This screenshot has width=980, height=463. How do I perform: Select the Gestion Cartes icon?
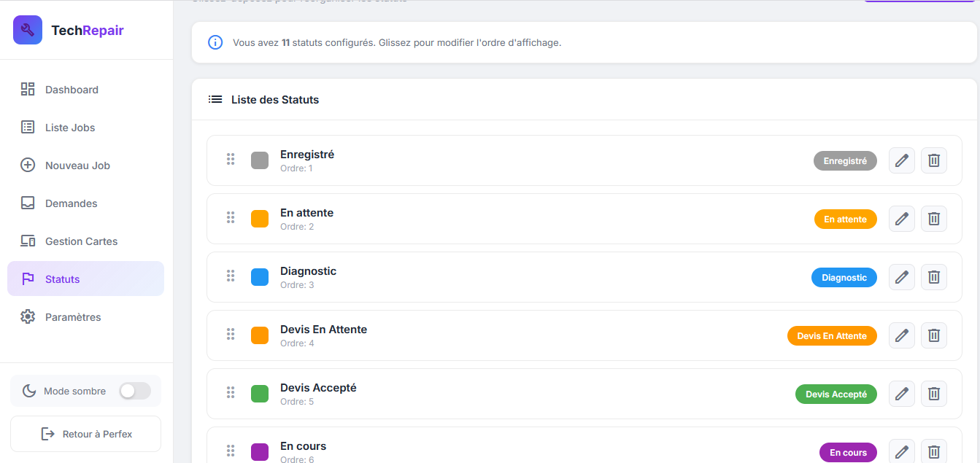click(28, 241)
